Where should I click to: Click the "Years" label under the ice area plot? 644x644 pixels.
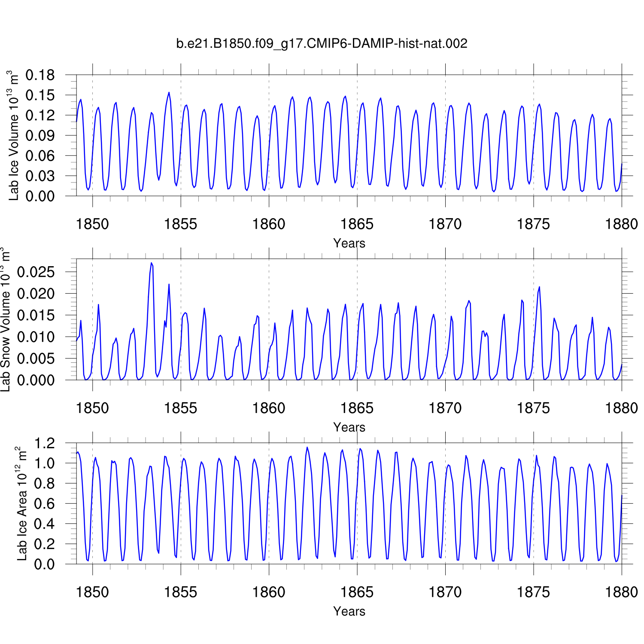(x=349, y=611)
